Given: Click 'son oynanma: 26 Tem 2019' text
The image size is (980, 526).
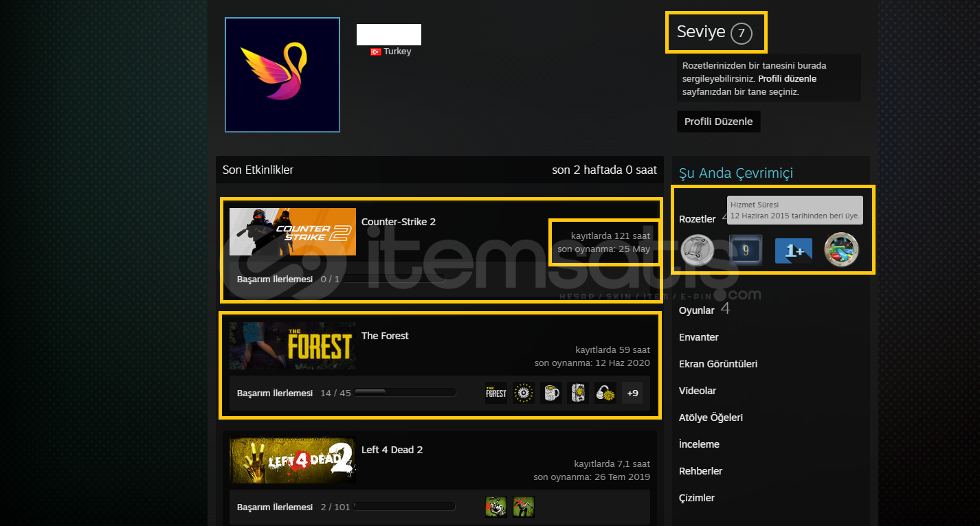Looking at the screenshot, I should click(x=592, y=477).
